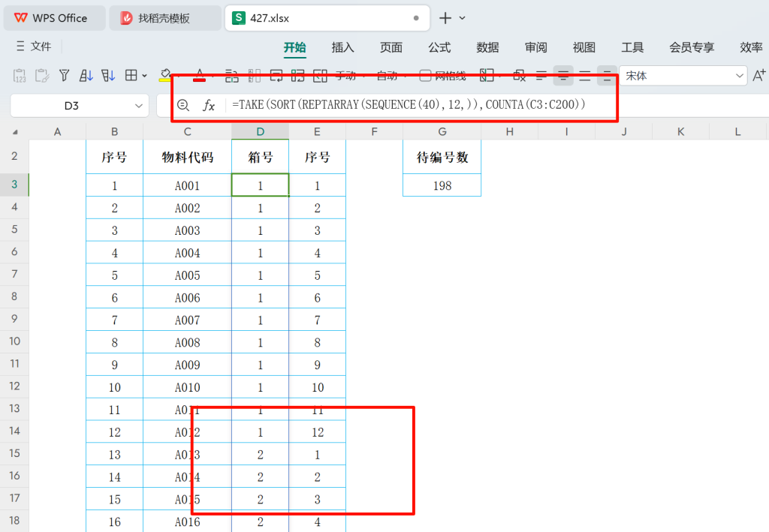Toggle the 网格线 gridlines checkbox
This screenshot has width=769, height=532.
425,76
